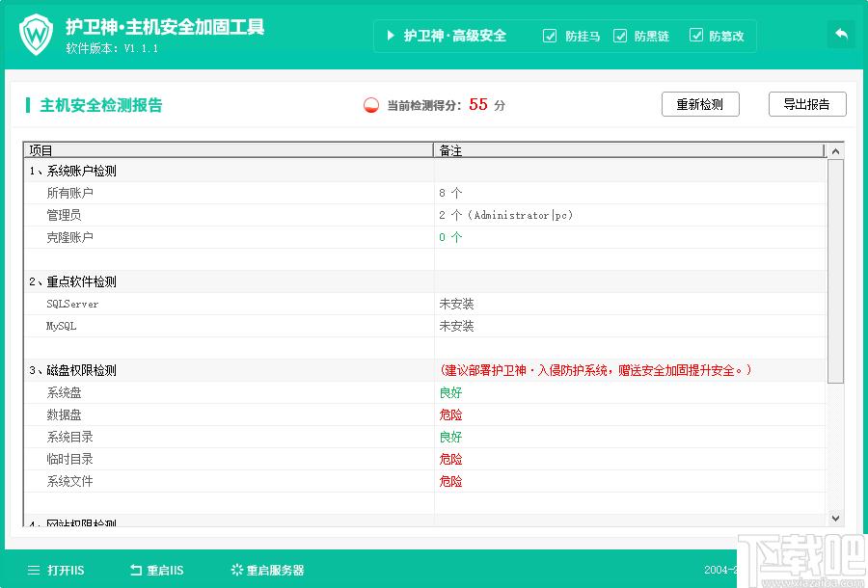The width and height of the screenshot is (868, 588).
Task: Click 良好 status for 系统盘
Action: click(450, 392)
